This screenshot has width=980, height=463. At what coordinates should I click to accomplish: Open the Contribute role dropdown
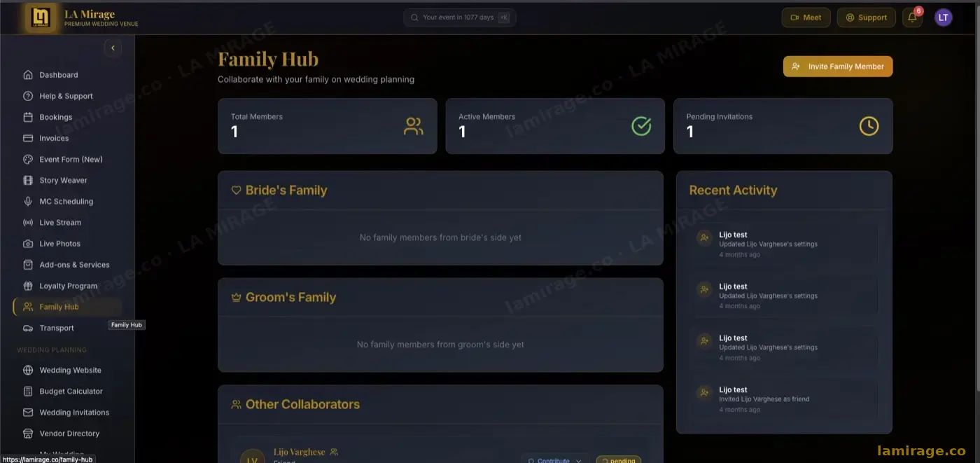(554, 459)
